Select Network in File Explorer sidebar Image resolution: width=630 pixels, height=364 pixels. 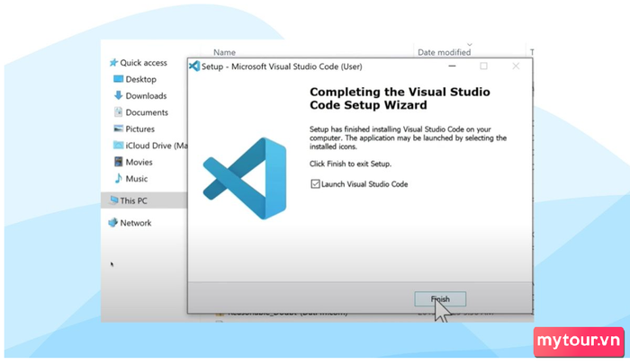pos(136,223)
